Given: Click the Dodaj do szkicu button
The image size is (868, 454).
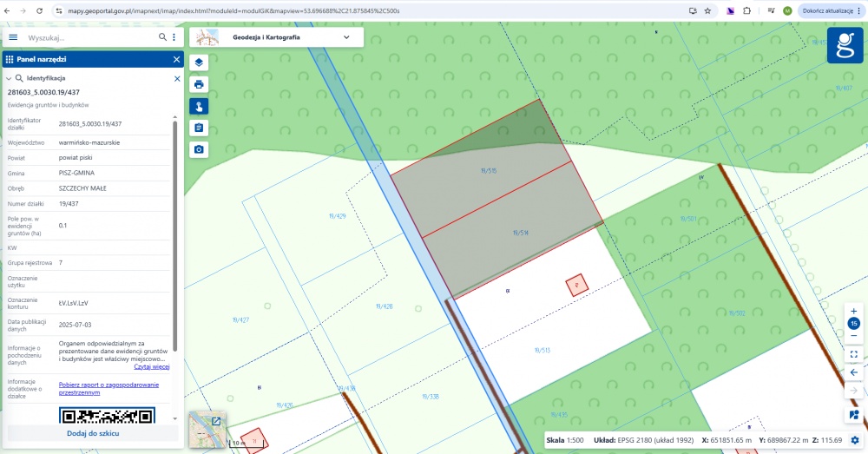Looking at the screenshot, I should coord(93,433).
